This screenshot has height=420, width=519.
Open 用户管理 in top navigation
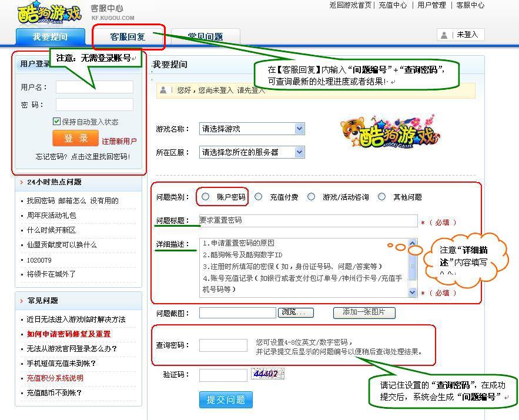[x=431, y=5]
